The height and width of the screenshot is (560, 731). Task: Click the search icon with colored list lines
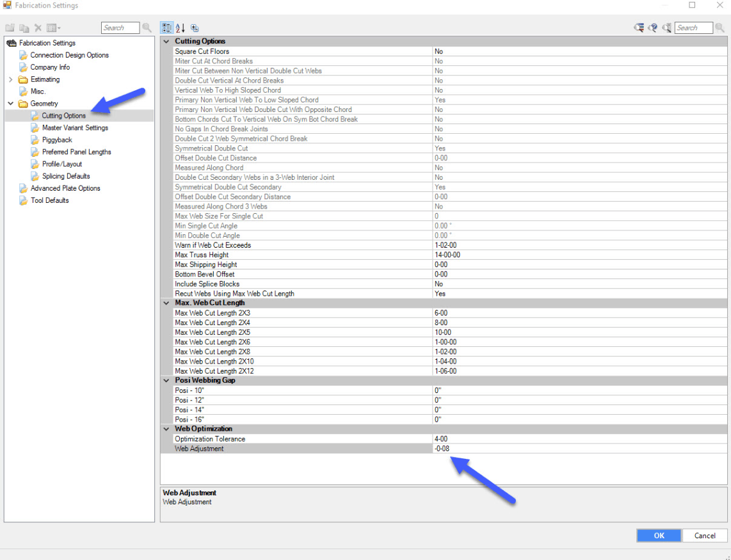(x=638, y=28)
